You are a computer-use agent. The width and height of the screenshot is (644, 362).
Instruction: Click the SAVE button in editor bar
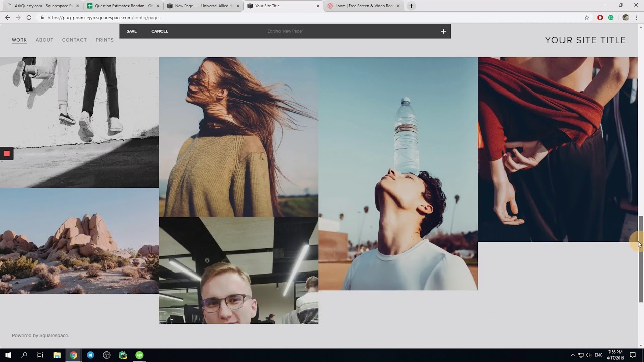tap(132, 31)
